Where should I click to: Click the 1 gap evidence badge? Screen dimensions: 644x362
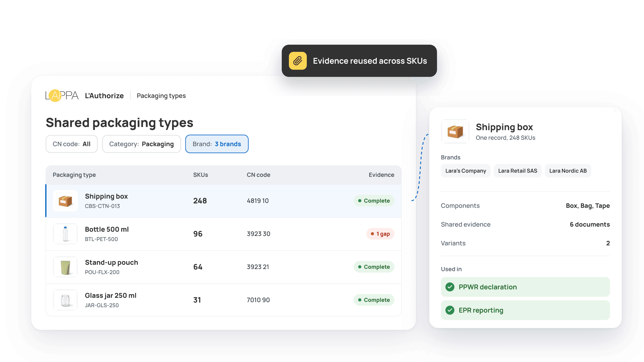380,234
